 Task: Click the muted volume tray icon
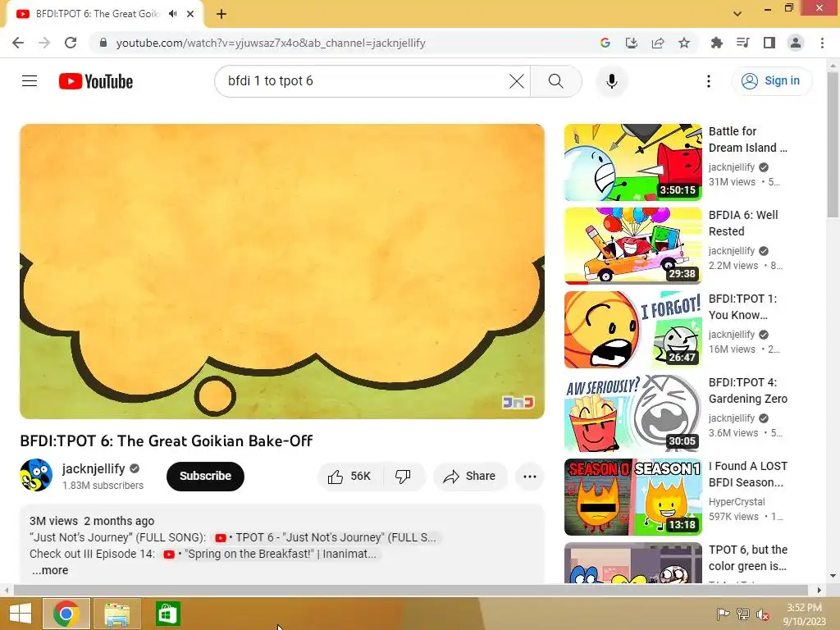click(762, 614)
